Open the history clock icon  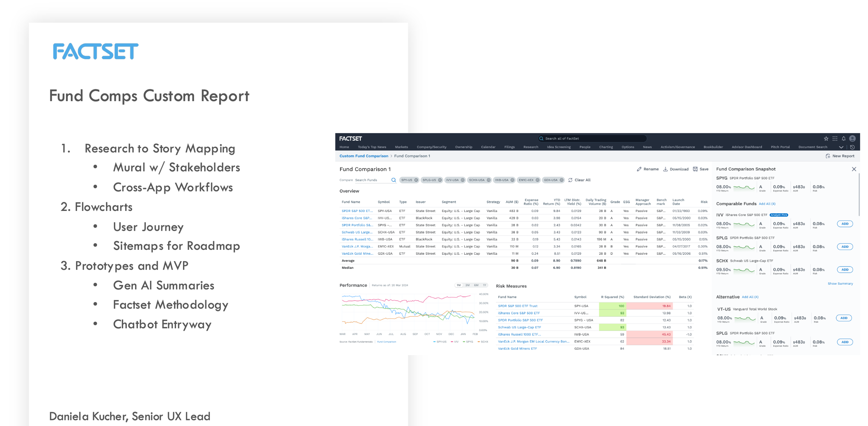tap(852, 147)
